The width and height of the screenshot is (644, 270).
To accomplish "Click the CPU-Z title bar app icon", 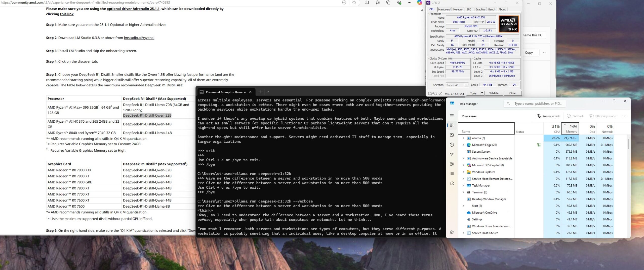I will coord(428,3).
